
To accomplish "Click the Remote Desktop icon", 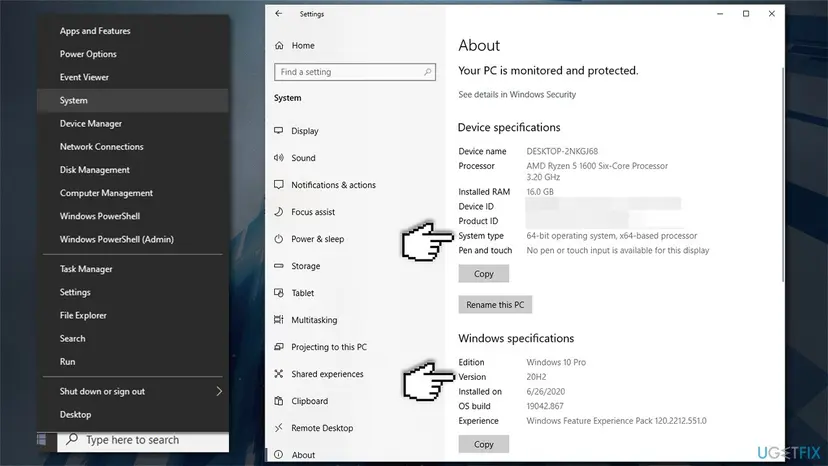I will [279, 427].
